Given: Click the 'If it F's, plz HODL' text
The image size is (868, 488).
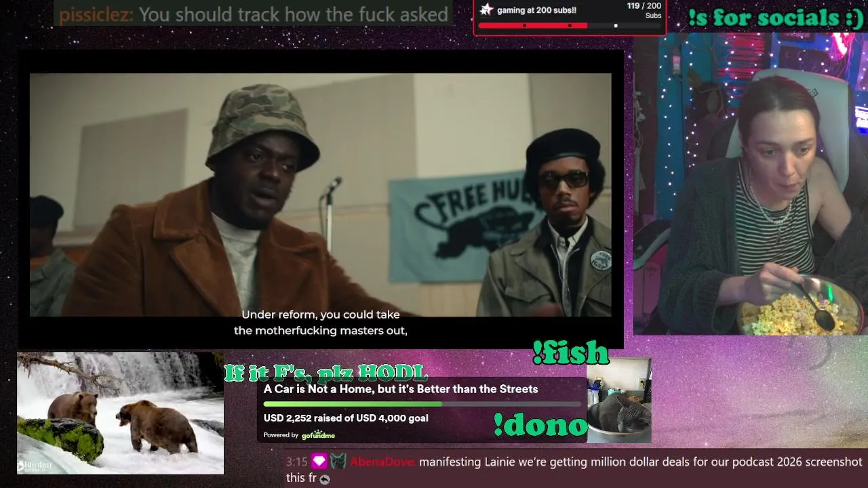Looking at the screenshot, I should pyautogui.click(x=326, y=372).
